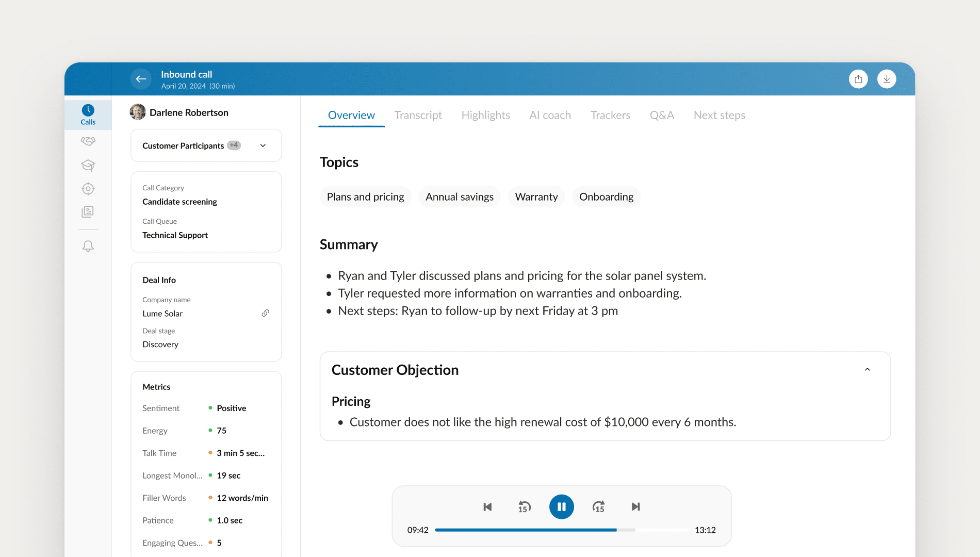The image size is (980, 557).
Task: Open the library playlist icon in sidebar
Action: click(x=88, y=212)
